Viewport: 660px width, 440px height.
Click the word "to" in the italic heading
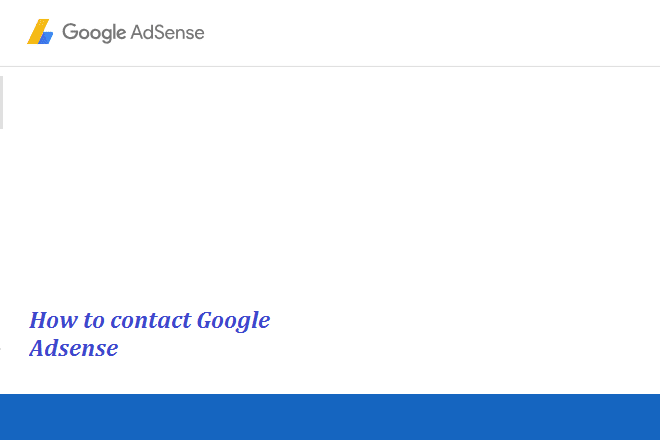pos(94,321)
